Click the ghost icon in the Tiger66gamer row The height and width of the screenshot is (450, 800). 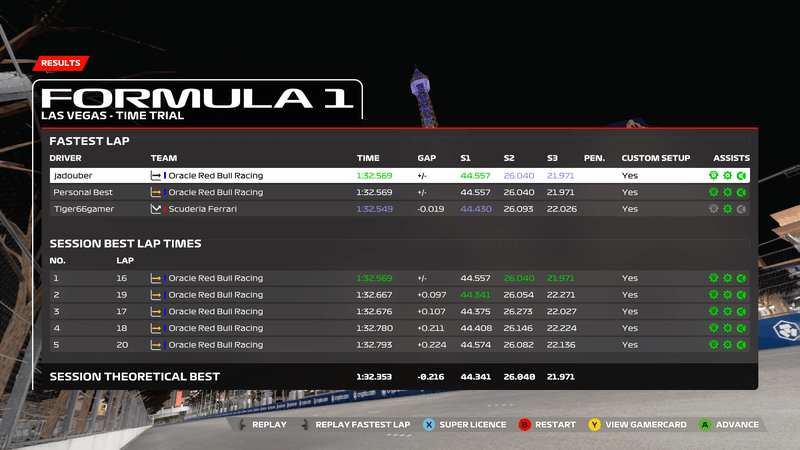coord(156,209)
